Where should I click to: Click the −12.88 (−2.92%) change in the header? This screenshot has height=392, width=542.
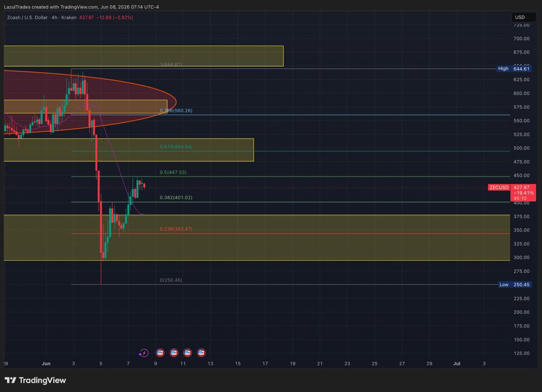[115, 17]
